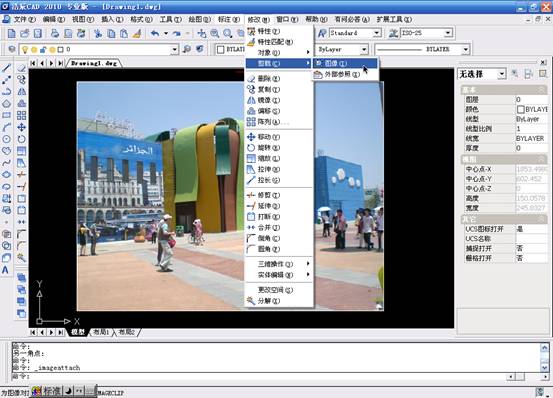Toggle layer 0 freeze sun icon
This screenshot has width=553, height=398.
[x=34, y=50]
